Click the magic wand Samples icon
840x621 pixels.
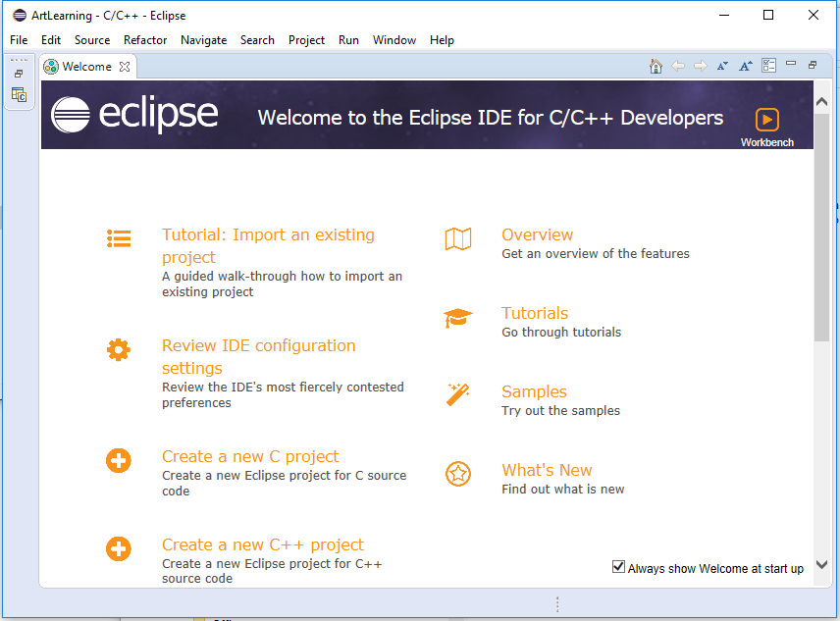tap(458, 394)
